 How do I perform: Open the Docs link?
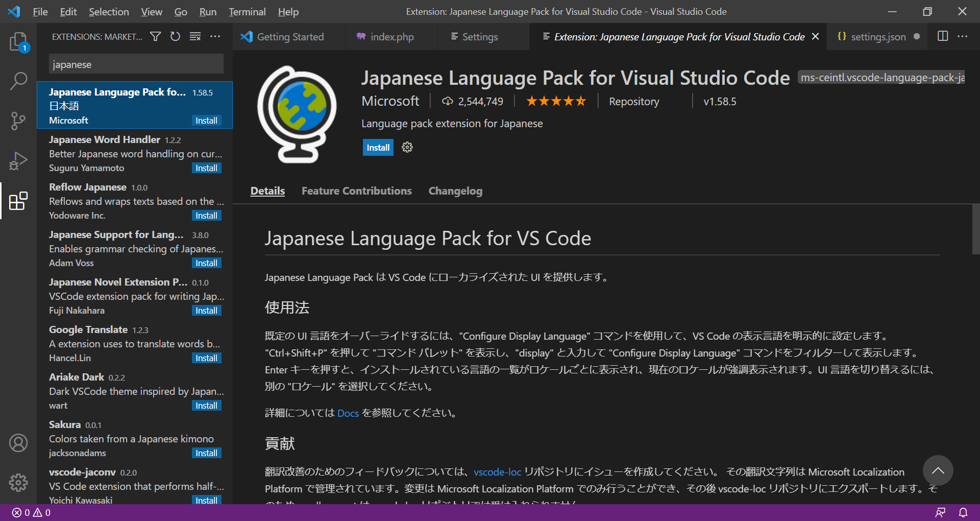click(x=348, y=413)
